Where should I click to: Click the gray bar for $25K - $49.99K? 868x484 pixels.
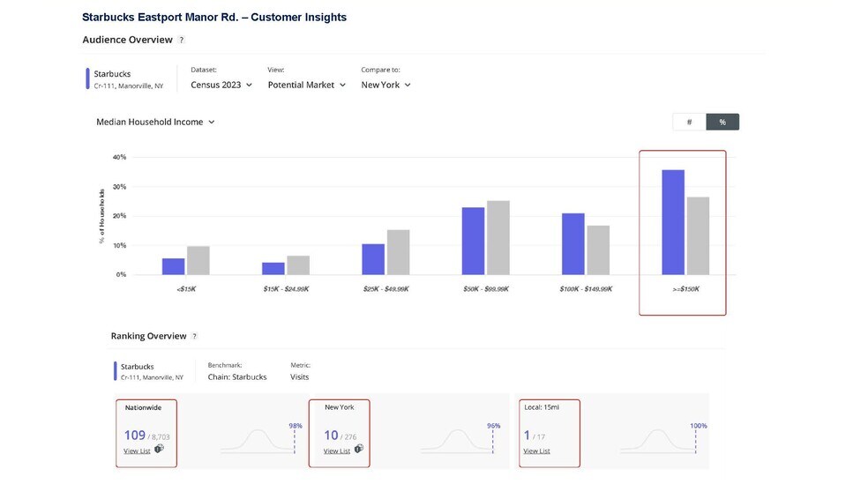(398, 252)
